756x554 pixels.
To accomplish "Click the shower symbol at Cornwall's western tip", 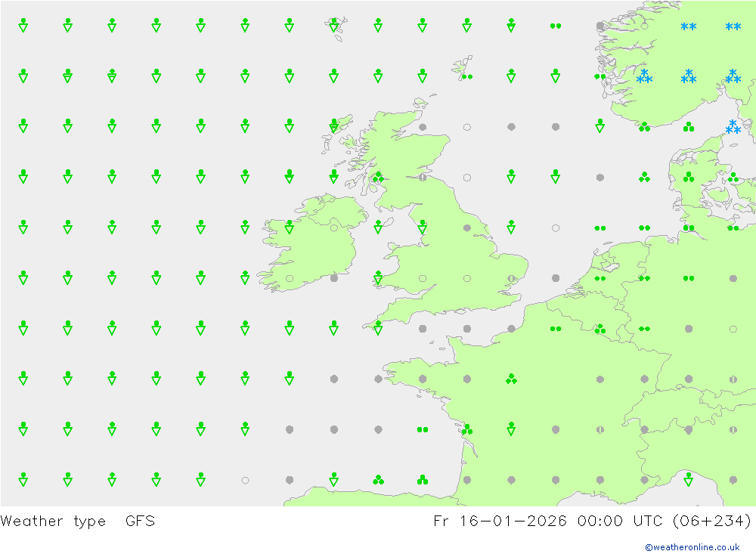I will pyautogui.click(x=378, y=328).
